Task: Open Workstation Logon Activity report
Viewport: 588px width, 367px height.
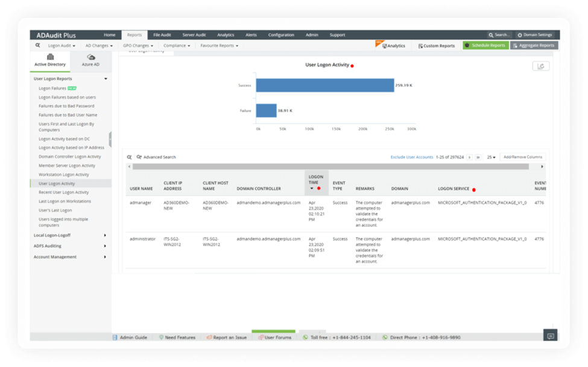Action: (x=64, y=174)
